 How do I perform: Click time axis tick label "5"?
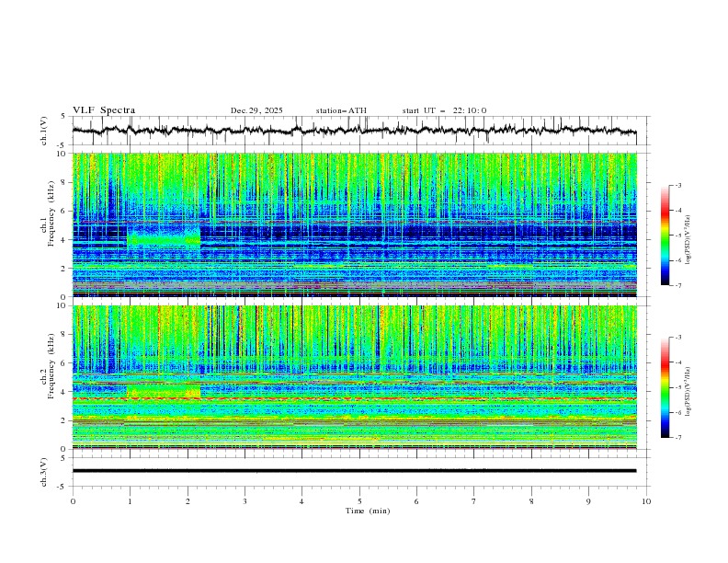[359, 501]
